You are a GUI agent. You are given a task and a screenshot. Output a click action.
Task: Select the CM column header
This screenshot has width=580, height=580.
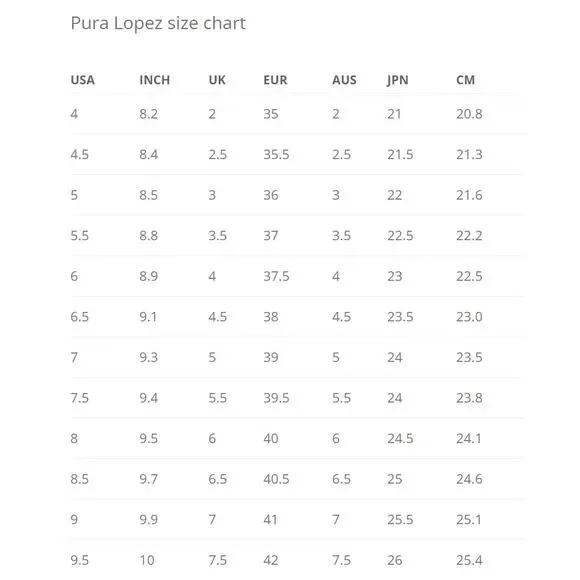pos(465,80)
